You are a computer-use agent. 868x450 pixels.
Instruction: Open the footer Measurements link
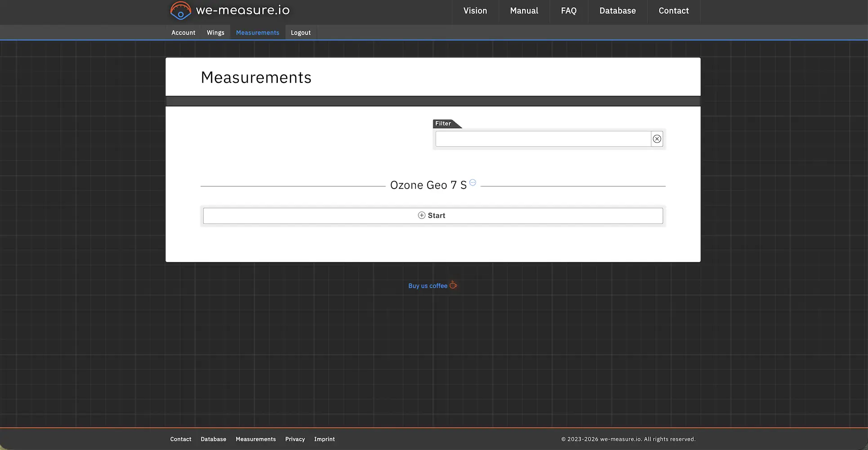(x=256, y=439)
